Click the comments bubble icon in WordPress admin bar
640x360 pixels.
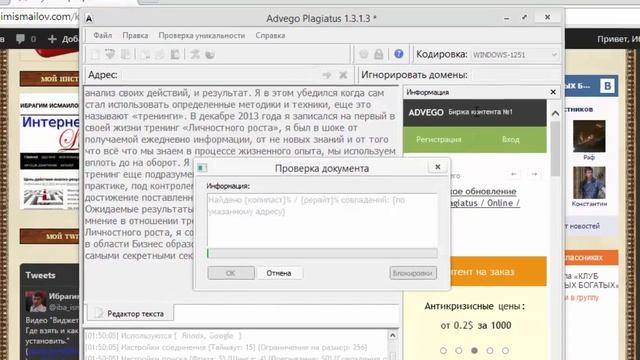pyautogui.click(x=20, y=39)
